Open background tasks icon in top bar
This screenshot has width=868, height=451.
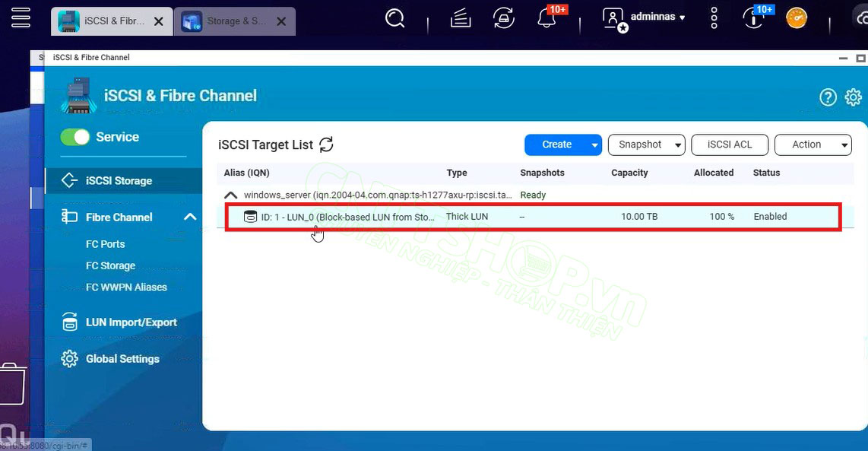click(x=502, y=18)
